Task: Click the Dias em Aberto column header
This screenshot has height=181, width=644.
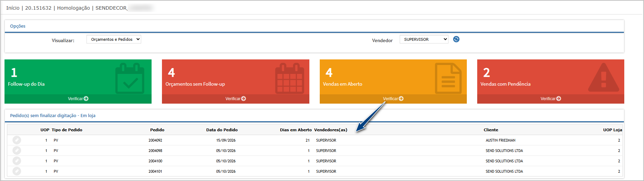Action: point(296,130)
